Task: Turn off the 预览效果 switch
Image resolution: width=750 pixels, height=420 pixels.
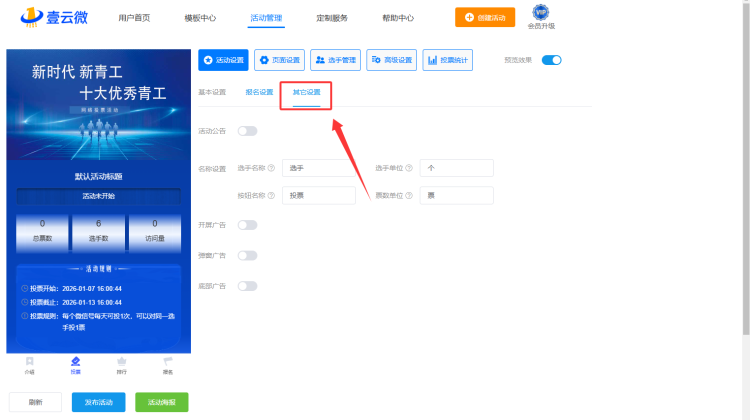Action: pos(551,60)
